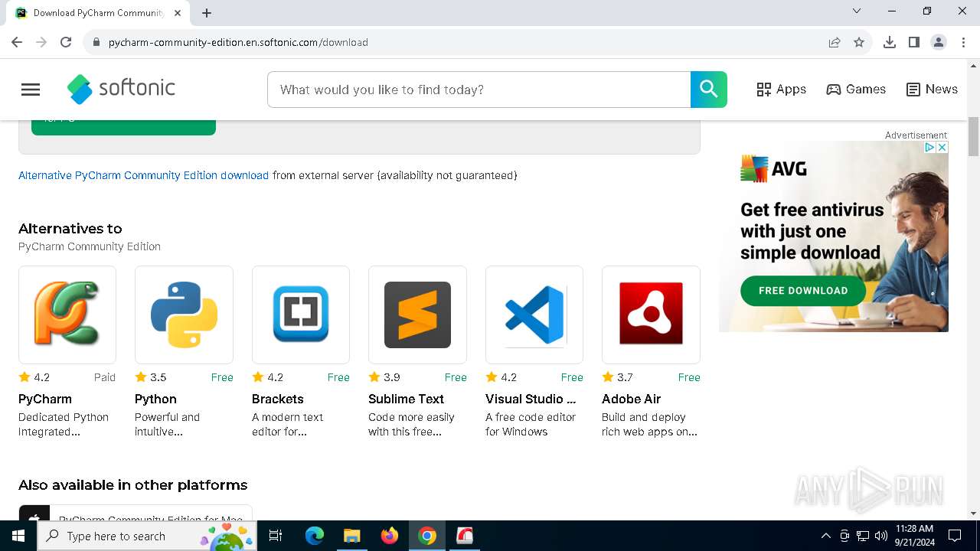Open the News menu

coord(932,90)
